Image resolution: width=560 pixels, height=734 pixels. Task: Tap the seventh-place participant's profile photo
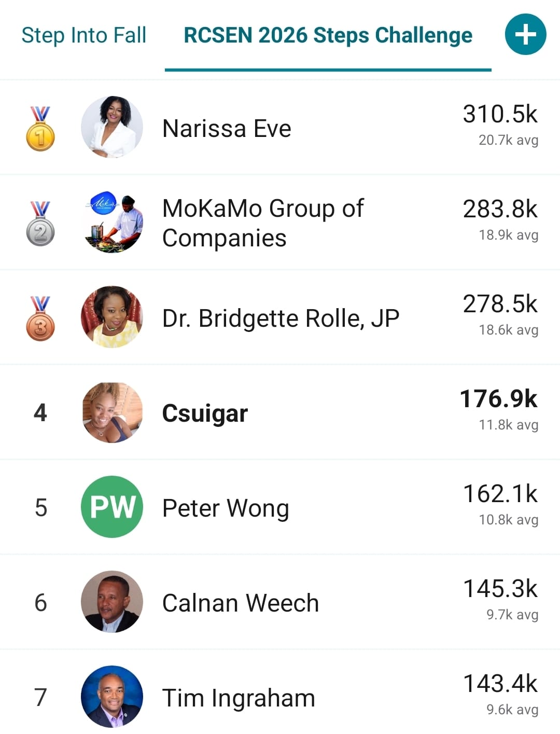[x=112, y=697]
